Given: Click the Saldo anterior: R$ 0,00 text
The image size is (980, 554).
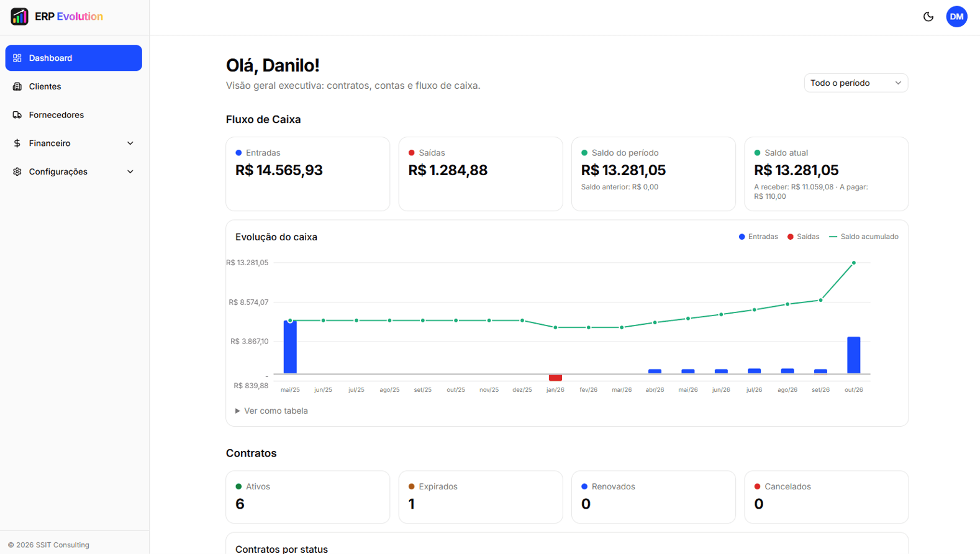Looking at the screenshot, I should point(620,187).
